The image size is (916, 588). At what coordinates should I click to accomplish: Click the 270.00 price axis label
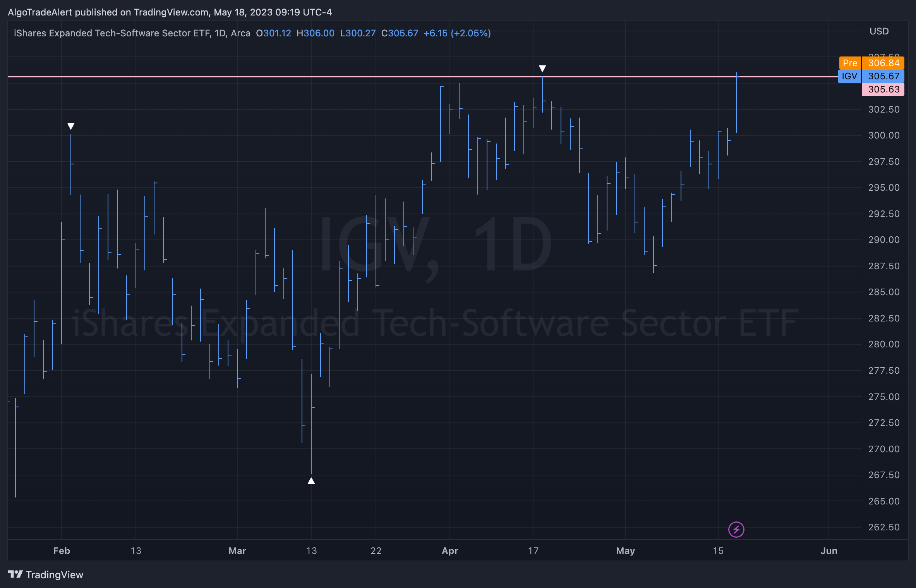pos(884,449)
